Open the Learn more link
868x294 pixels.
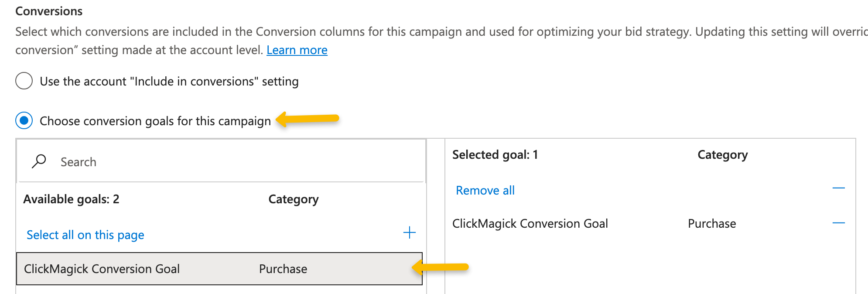coord(297,50)
